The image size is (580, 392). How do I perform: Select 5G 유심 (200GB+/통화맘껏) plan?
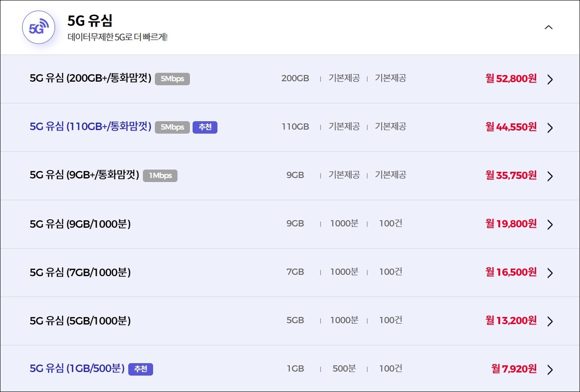(x=91, y=79)
